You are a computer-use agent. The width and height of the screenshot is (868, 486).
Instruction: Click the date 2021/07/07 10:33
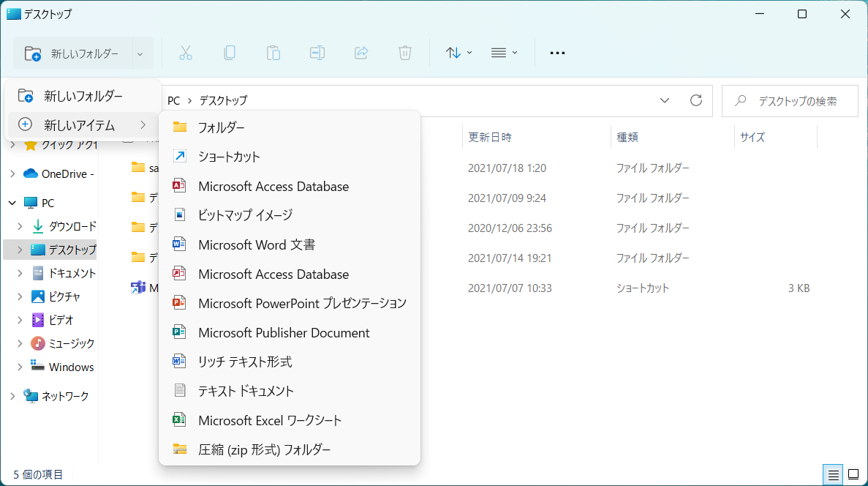point(510,288)
